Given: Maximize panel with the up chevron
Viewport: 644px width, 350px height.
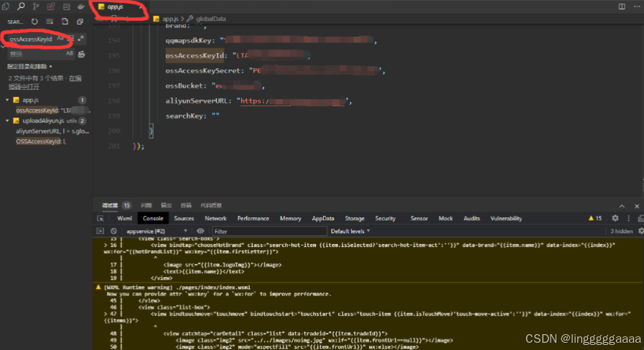Looking at the screenshot, I should pos(622,206).
